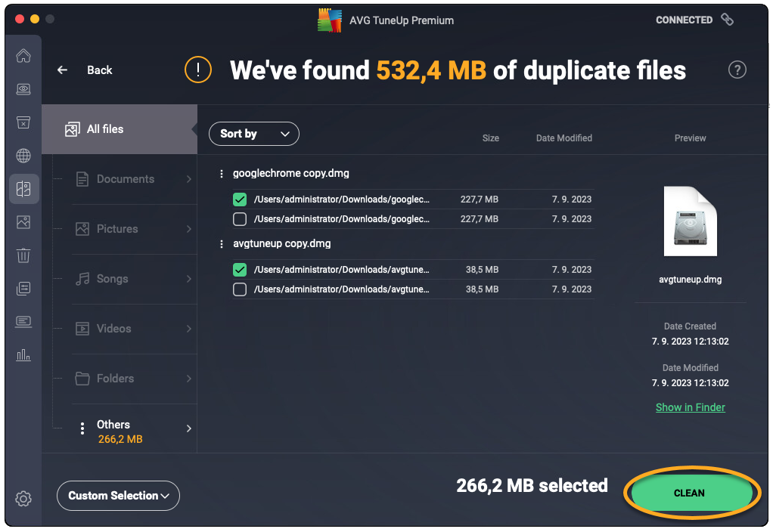773x532 pixels.
Task: Check the second googlechrome copy.dmg file
Action: 240,219
